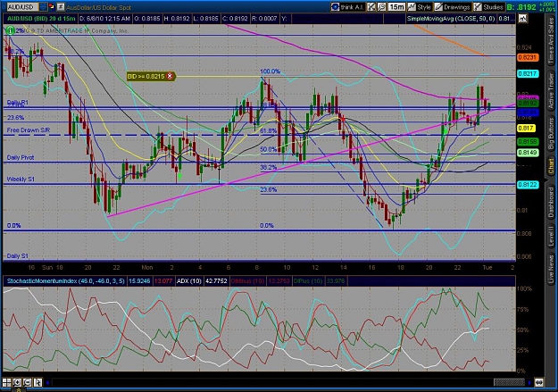Screen dimensions: 558x392
Task: Click the 38.2% Fibonacci label
Action: pos(269,167)
